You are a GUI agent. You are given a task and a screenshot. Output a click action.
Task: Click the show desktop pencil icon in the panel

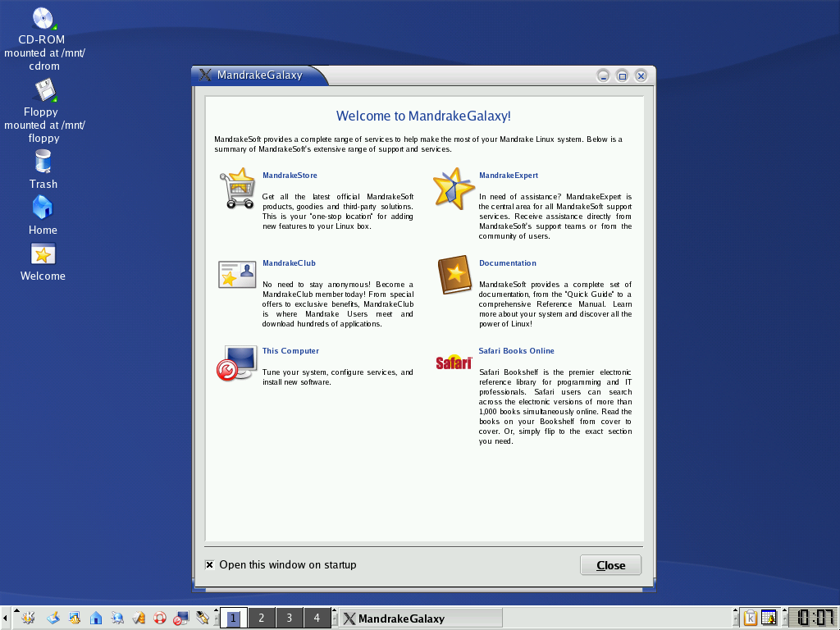pos(53,618)
